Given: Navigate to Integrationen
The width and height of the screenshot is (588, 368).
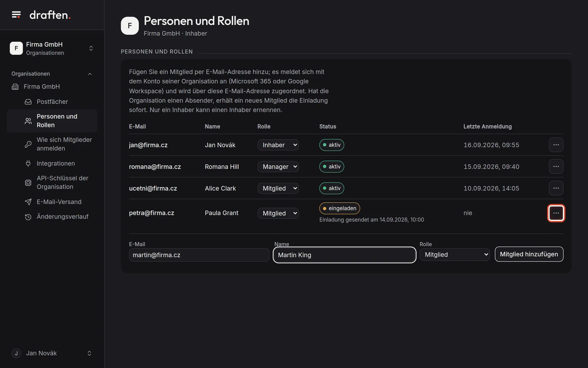Looking at the screenshot, I should point(56,163).
